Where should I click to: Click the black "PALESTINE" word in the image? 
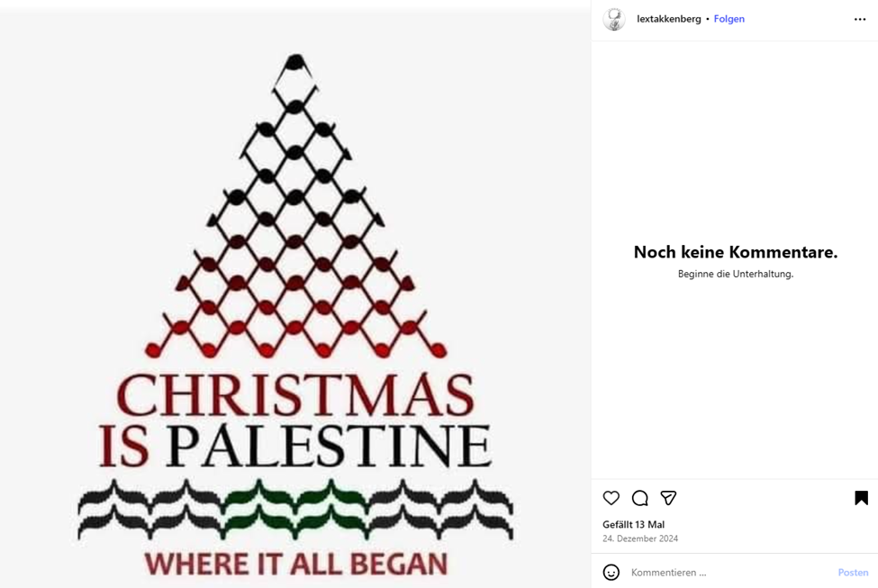(330, 445)
